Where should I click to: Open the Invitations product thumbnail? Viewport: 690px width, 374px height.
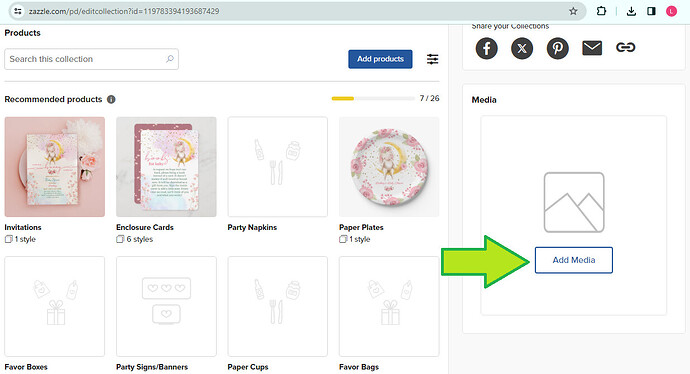[55, 167]
